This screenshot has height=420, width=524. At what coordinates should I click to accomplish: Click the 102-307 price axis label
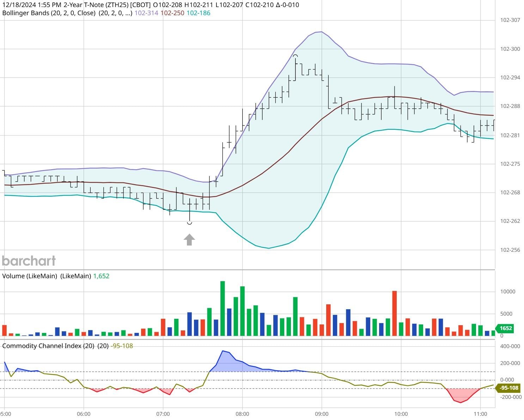point(510,20)
